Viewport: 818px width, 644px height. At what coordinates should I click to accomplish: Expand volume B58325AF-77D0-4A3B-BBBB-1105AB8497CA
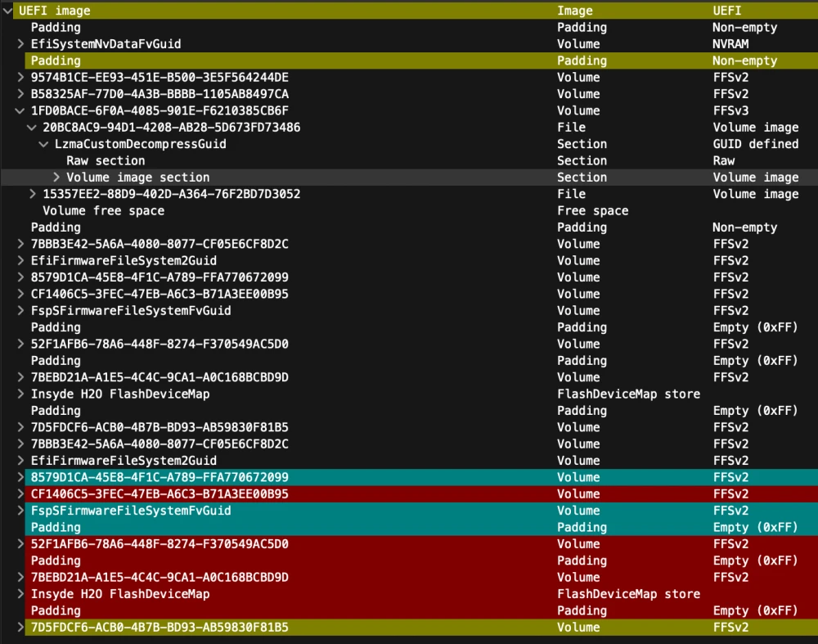click(x=20, y=93)
